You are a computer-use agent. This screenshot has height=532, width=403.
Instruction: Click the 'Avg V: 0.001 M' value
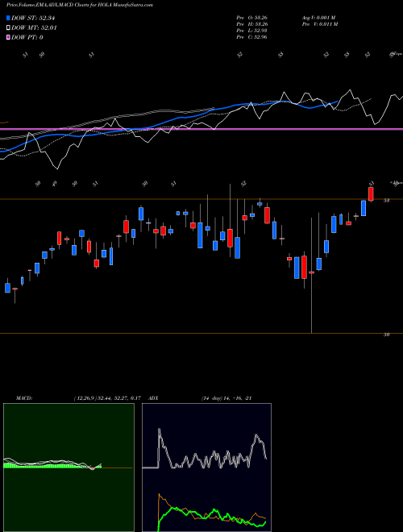[318, 18]
